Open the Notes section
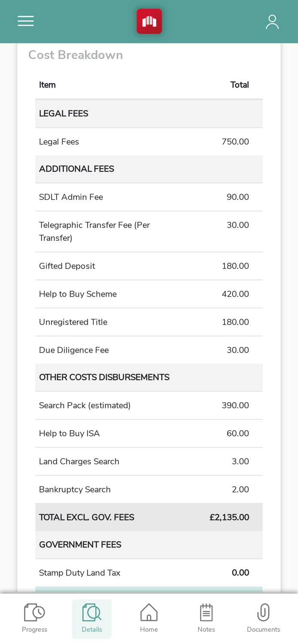Image resolution: width=298 pixels, height=644 pixels. (x=206, y=618)
